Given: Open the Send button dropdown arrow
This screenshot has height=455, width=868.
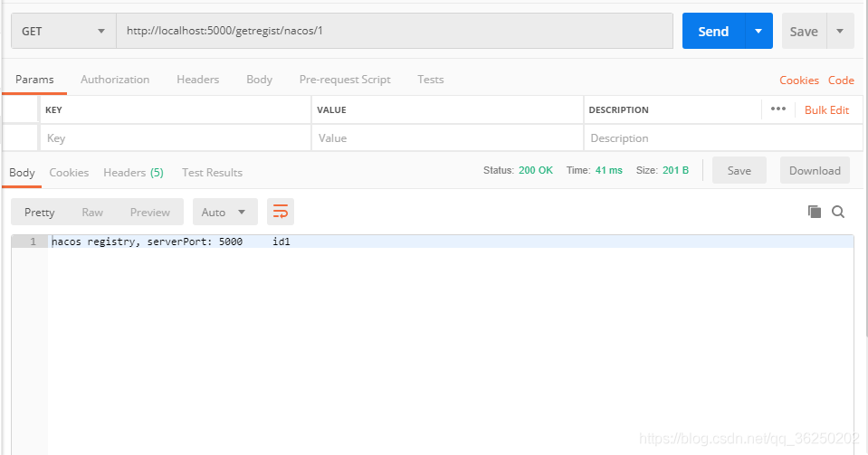Looking at the screenshot, I should 759,31.
